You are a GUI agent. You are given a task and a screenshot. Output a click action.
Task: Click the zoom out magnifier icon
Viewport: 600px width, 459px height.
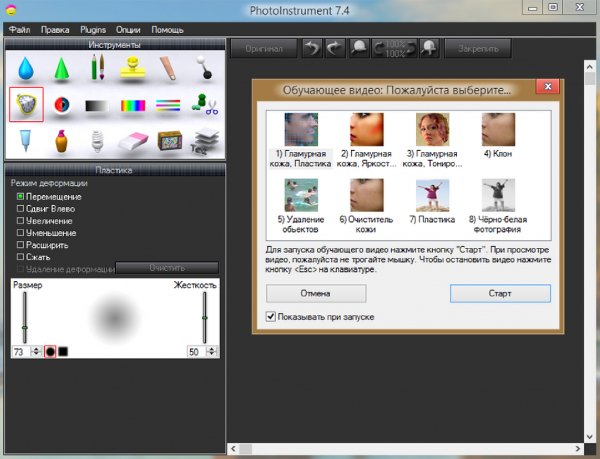[359, 49]
